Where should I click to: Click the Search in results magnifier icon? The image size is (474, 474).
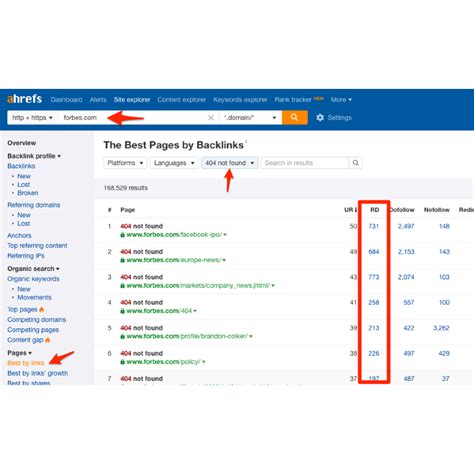pos(356,163)
